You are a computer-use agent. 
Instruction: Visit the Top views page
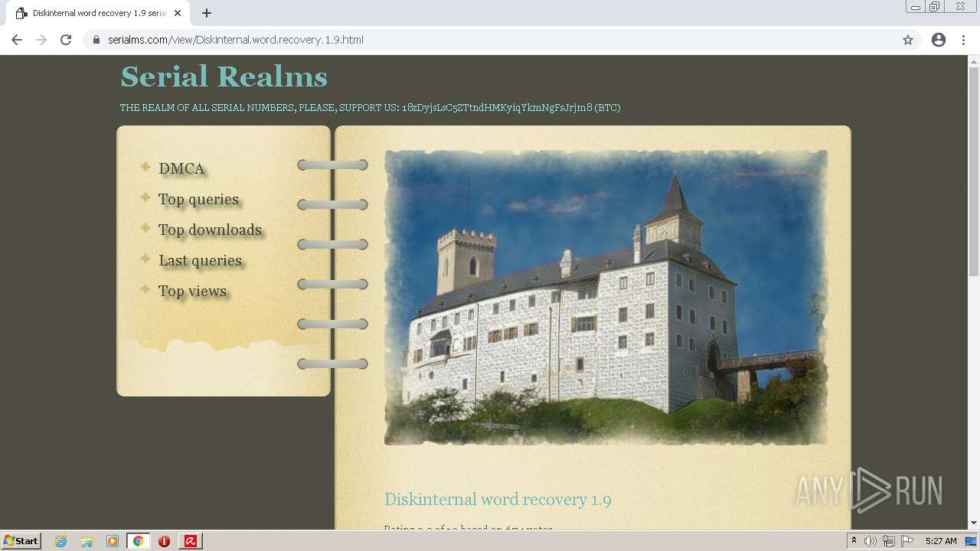[x=193, y=291]
